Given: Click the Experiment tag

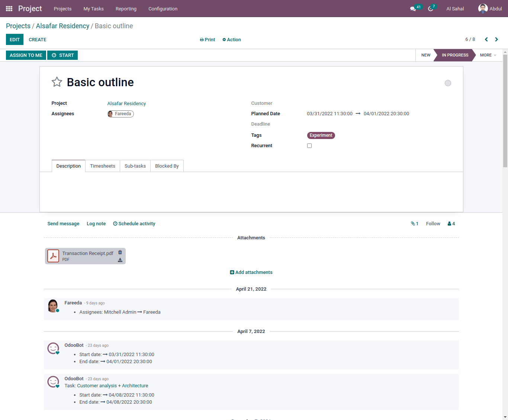Looking at the screenshot, I should click(321, 135).
